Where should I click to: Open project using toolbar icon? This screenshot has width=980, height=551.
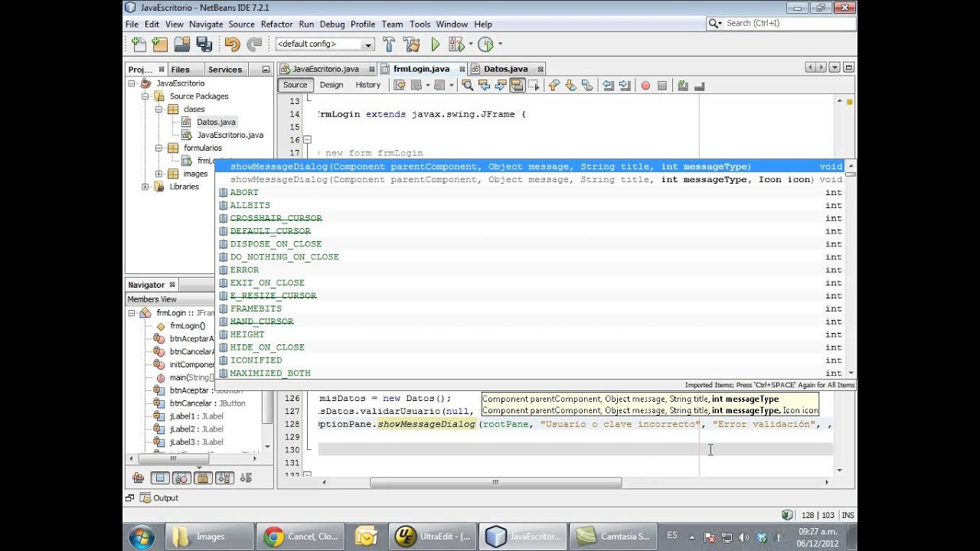pos(182,44)
